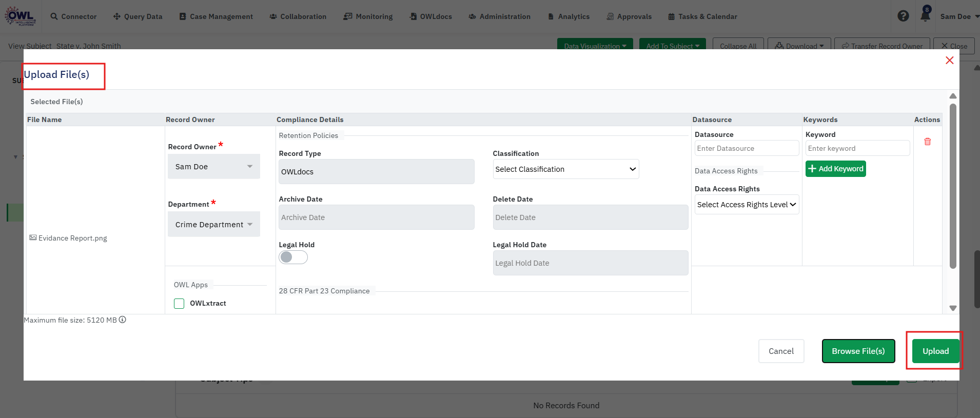Open the Approvals menu

pos(629,16)
